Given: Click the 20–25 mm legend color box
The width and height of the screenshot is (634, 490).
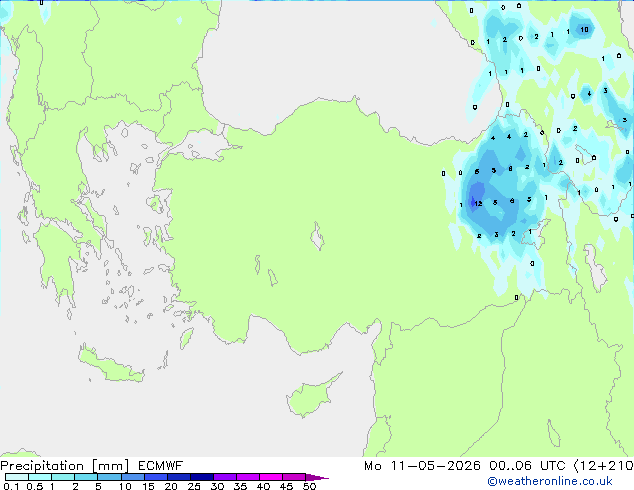Looking at the screenshot, I should (x=179, y=477).
